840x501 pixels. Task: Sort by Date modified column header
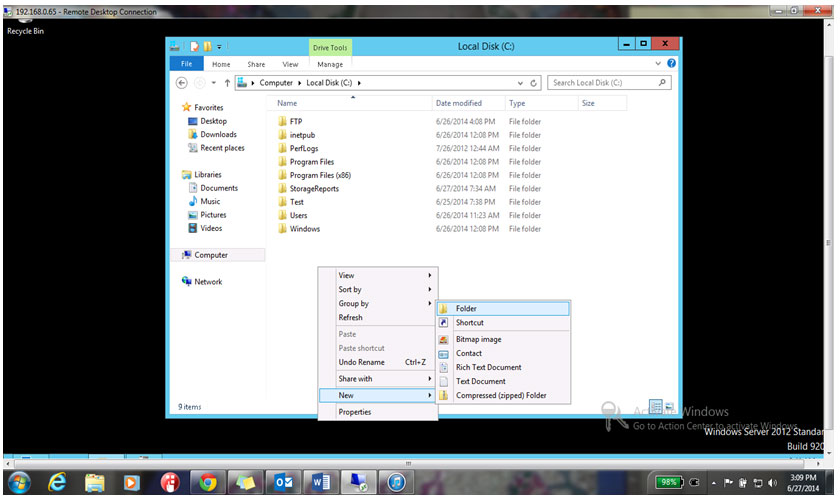pos(468,103)
